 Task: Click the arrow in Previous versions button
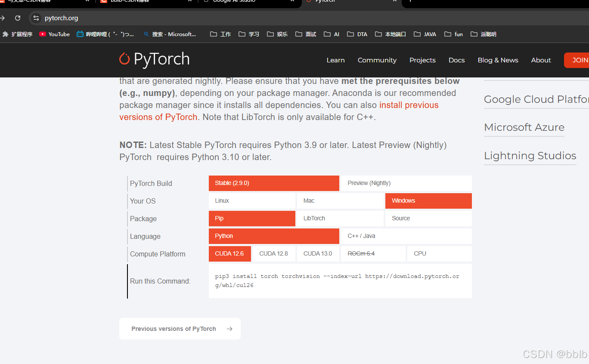tap(229, 329)
